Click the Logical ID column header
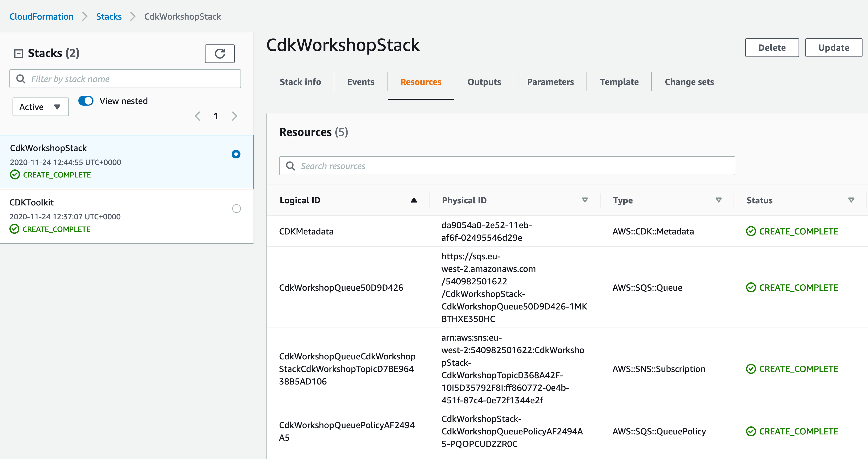 click(300, 200)
